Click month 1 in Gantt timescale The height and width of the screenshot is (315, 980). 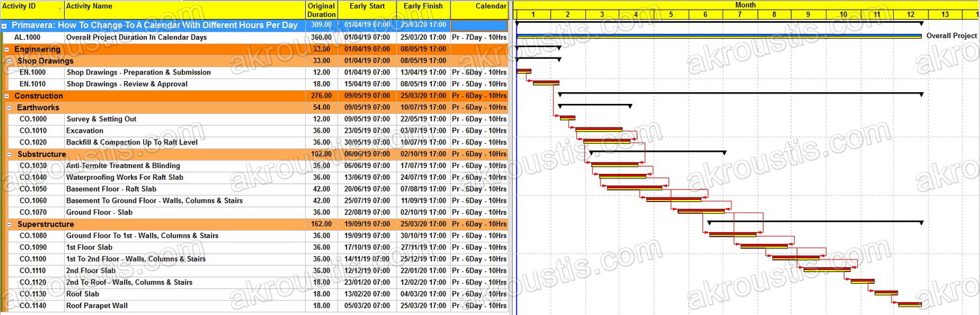pyautogui.click(x=533, y=14)
